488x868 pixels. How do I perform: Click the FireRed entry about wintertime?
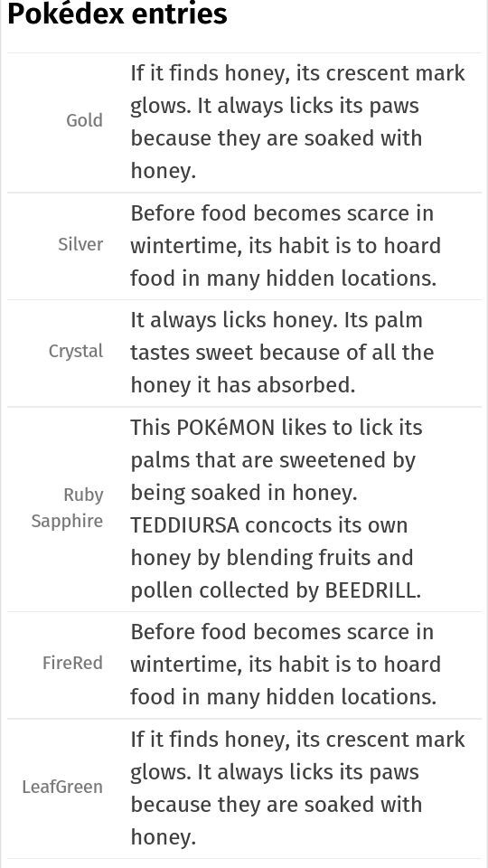click(x=286, y=665)
